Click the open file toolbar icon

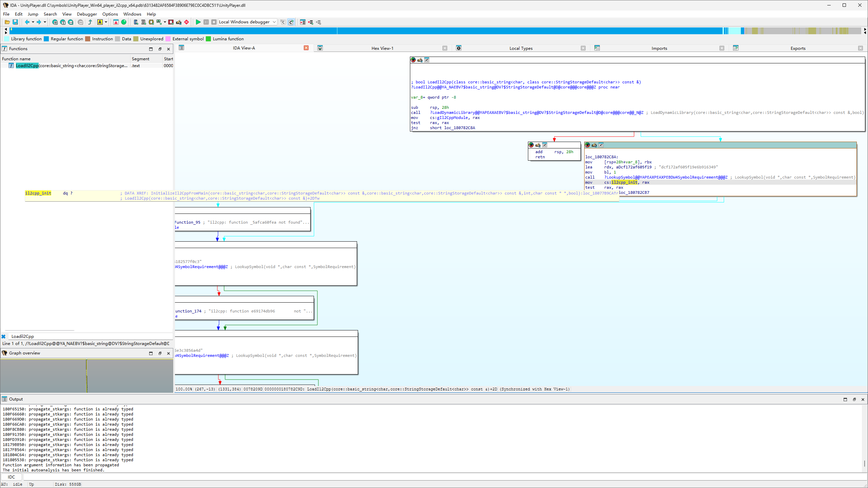pyautogui.click(x=7, y=22)
